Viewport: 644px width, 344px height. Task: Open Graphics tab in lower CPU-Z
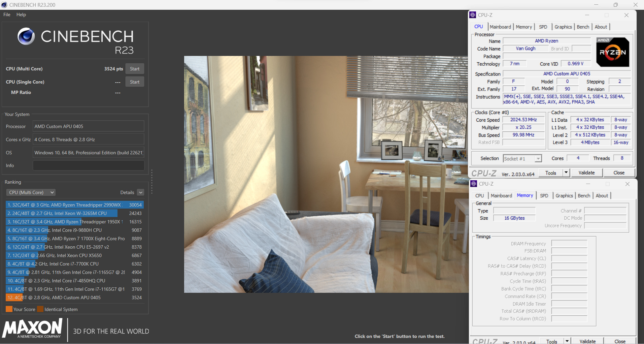(564, 196)
